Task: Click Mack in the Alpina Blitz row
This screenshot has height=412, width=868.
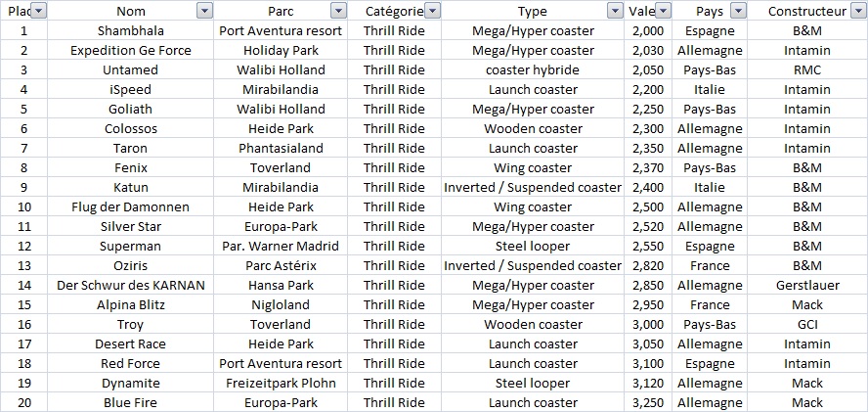Action: pos(807,305)
